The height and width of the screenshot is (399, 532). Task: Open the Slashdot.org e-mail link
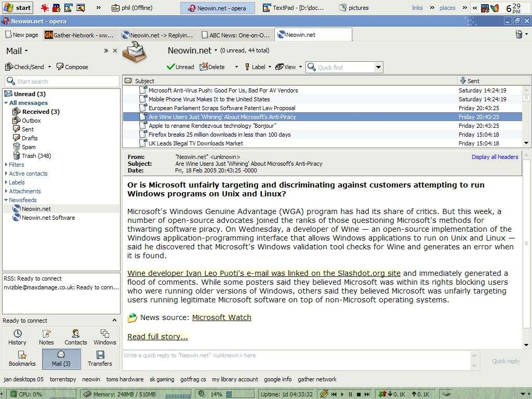point(263,273)
